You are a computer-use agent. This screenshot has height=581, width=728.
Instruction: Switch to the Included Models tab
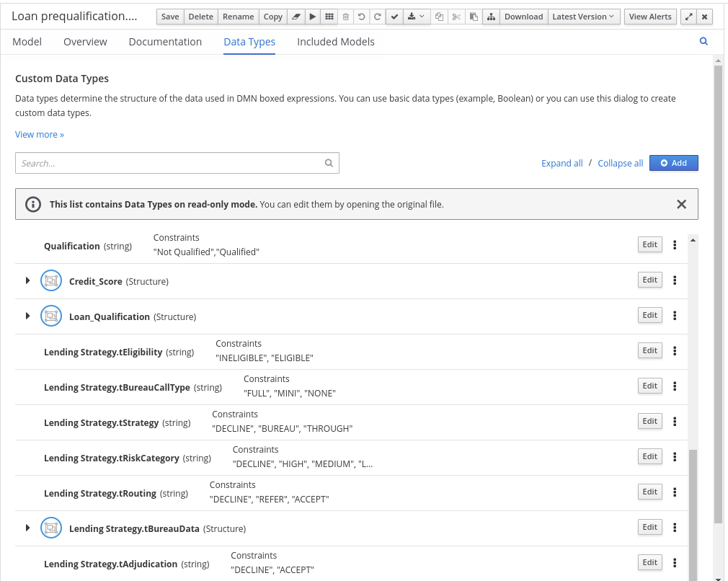click(335, 42)
